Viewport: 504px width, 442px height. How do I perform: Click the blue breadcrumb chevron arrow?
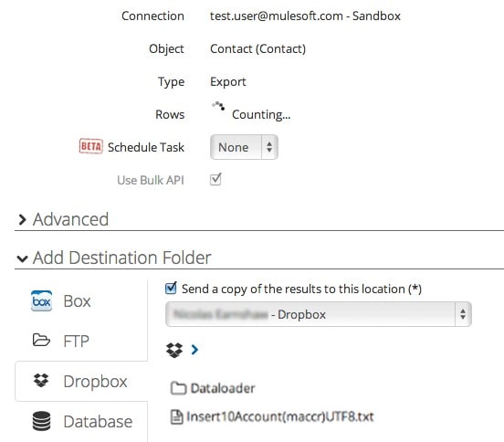click(194, 350)
